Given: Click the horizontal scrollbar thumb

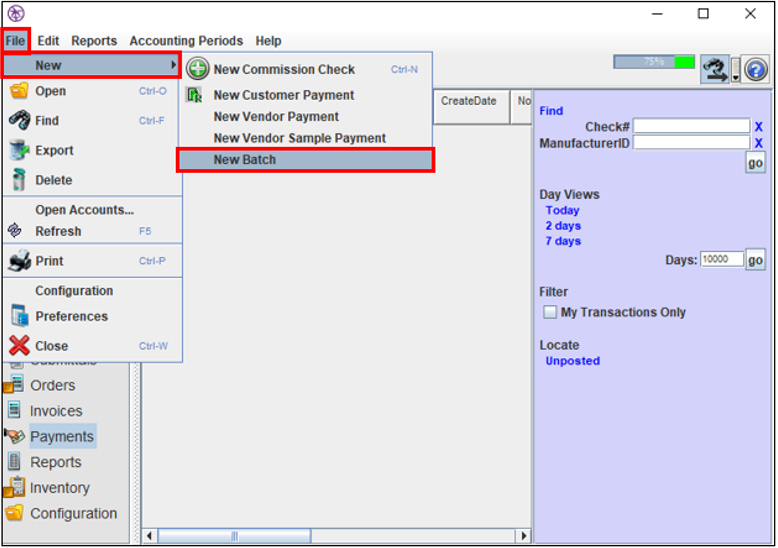Looking at the screenshot, I should coord(234,536).
